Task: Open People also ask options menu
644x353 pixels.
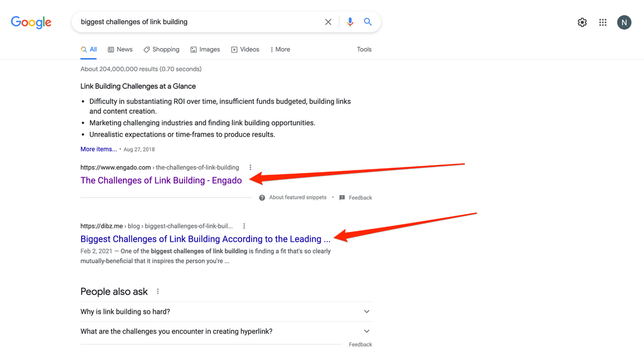Action: click(x=158, y=292)
